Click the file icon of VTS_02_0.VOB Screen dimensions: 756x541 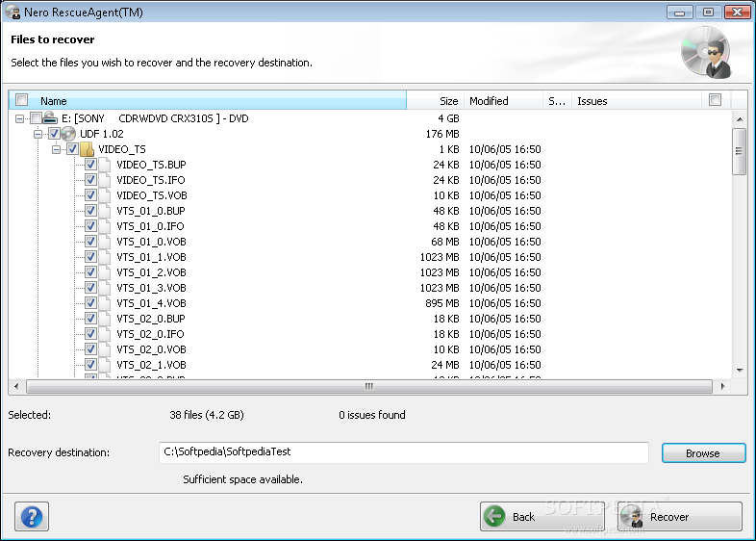click(x=105, y=349)
